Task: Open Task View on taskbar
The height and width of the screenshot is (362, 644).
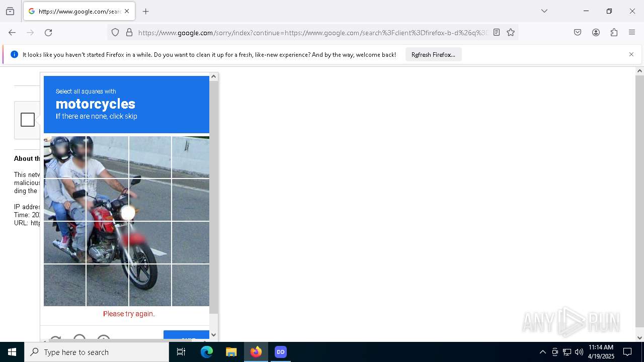Action: (x=181, y=352)
